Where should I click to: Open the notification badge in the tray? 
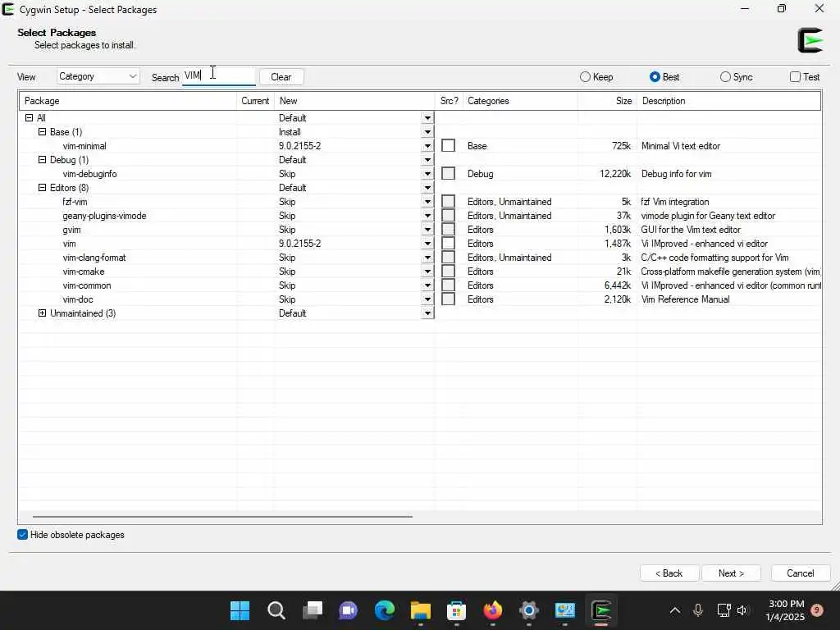click(x=817, y=610)
